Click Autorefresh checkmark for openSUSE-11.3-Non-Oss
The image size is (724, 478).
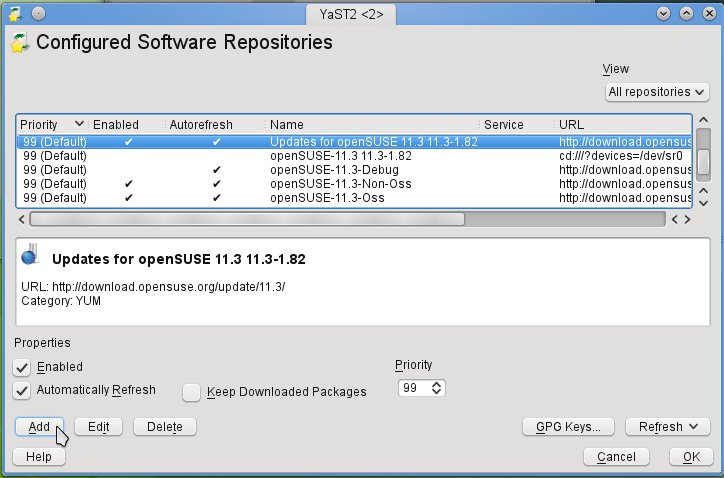tap(217, 184)
